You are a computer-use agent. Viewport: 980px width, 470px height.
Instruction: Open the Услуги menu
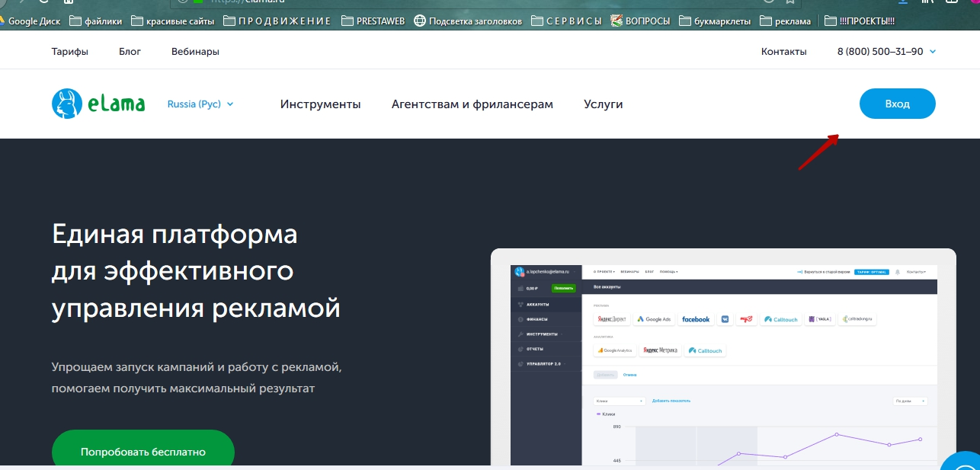tap(604, 104)
